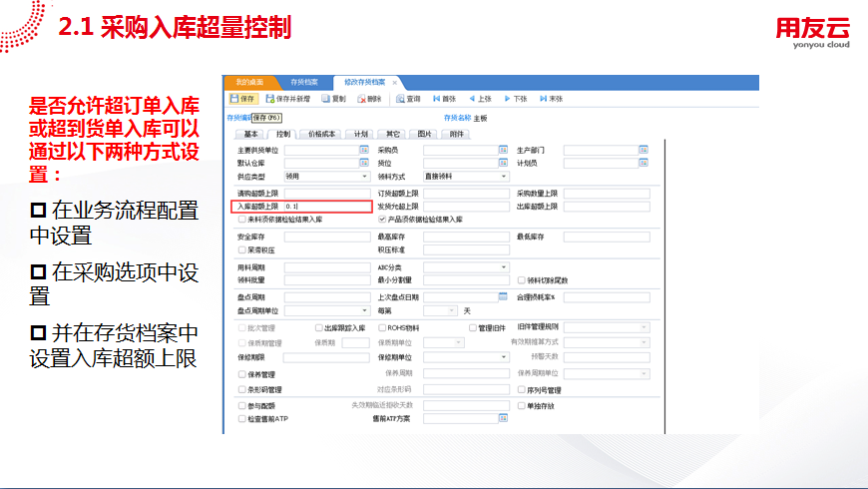868x489 pixels.
Task: Go to previous record with 上张
Action: click(x=481, y=99)
